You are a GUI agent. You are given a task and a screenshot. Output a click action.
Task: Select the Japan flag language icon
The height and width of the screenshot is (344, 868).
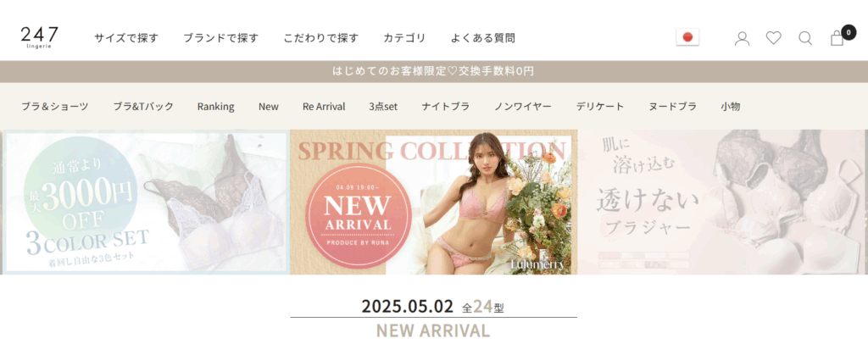click(687, 37)
